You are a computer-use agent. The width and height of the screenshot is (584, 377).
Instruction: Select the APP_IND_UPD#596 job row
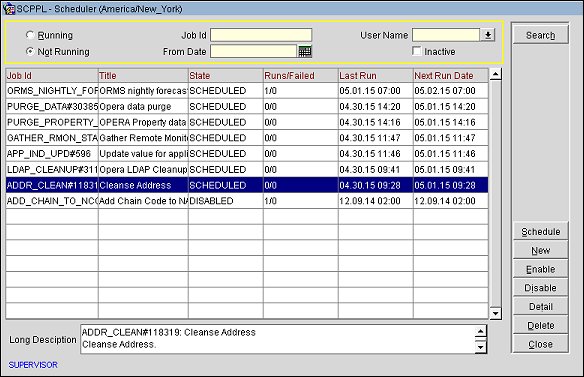247,153
